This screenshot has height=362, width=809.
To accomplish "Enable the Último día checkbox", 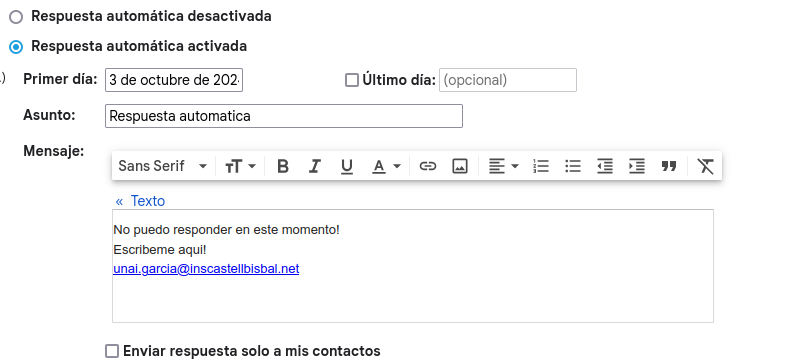I will pos(352,80).
